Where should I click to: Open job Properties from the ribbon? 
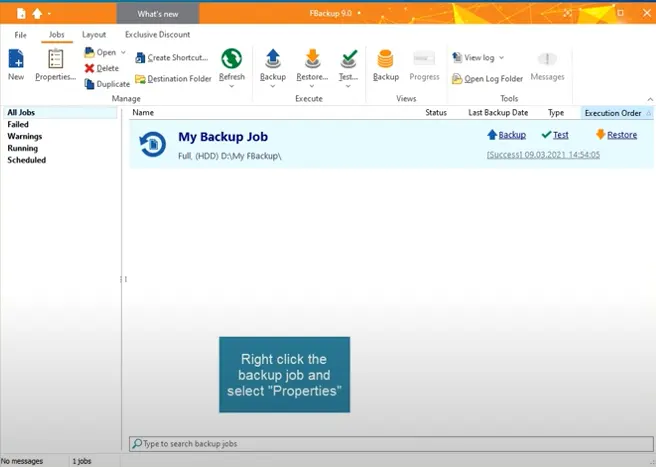click(x=55, y=63)
